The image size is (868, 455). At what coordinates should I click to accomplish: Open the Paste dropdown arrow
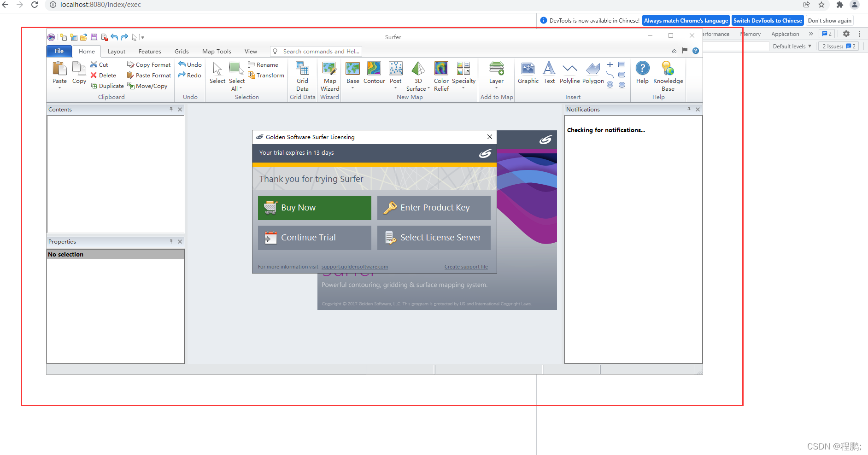click(59, 87)
